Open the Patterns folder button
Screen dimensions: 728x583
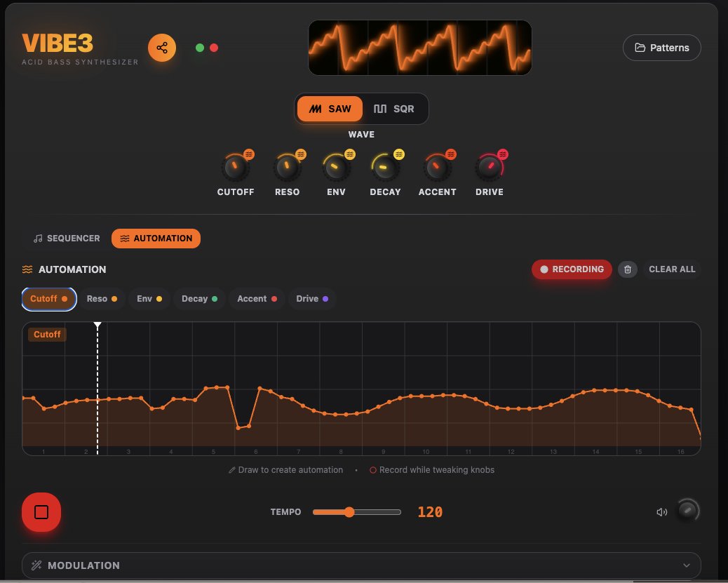point(661,48)
